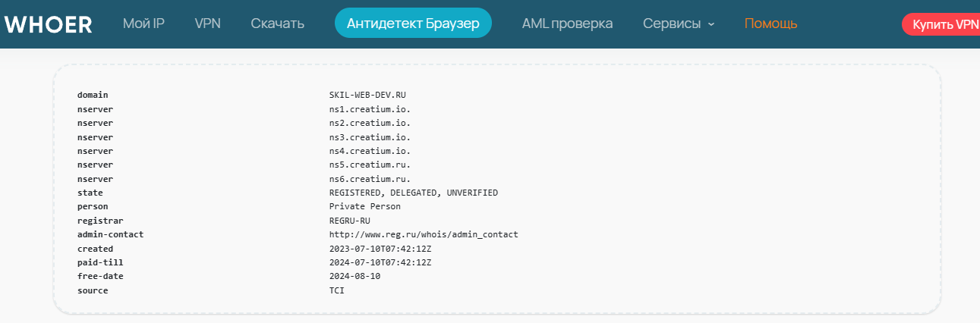This screenshot has height=323, width=980.
Task: Expand the Сервисы dropdown menu
Action: tap(679, 24)
